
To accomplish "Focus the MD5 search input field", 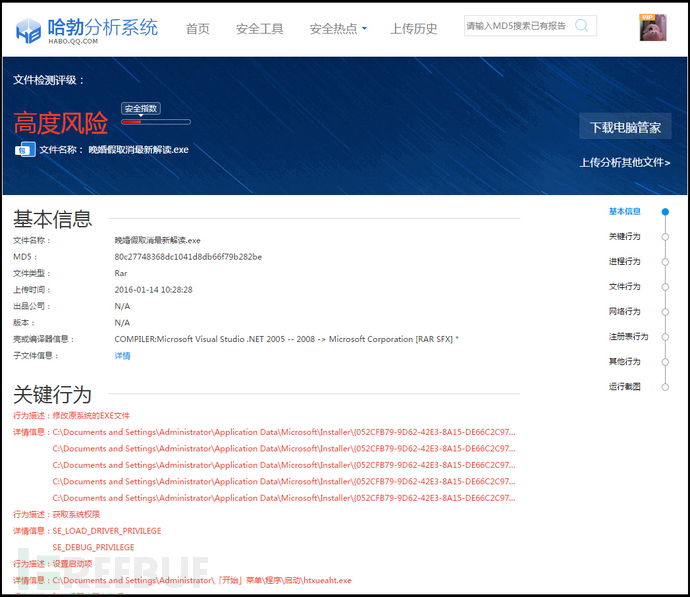I will 518,26.
